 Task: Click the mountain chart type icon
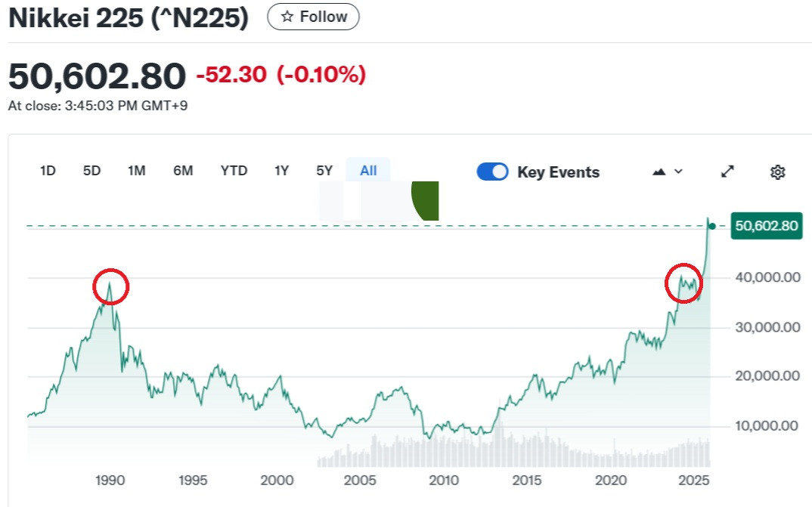pos(659,172)
